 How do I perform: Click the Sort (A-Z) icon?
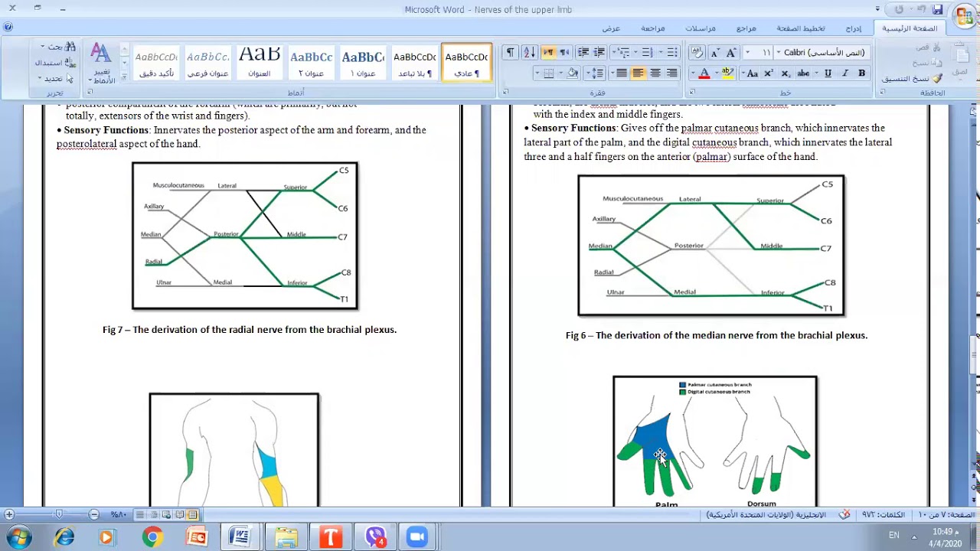528,53
